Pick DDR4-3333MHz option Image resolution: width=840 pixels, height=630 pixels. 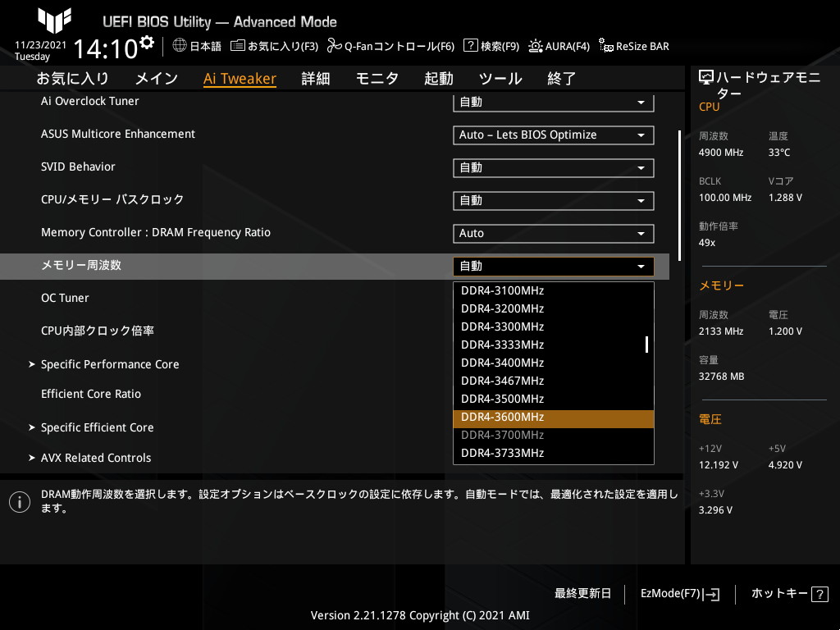click(x=554, y=345)
